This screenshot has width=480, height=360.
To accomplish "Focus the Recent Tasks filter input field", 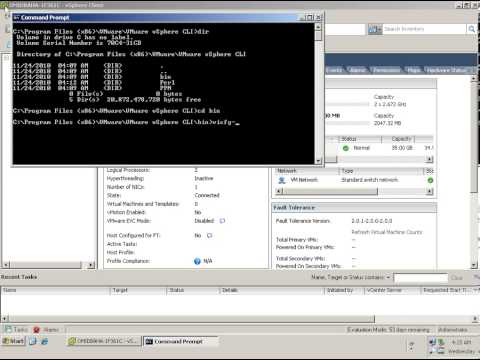I will point(421,277).
